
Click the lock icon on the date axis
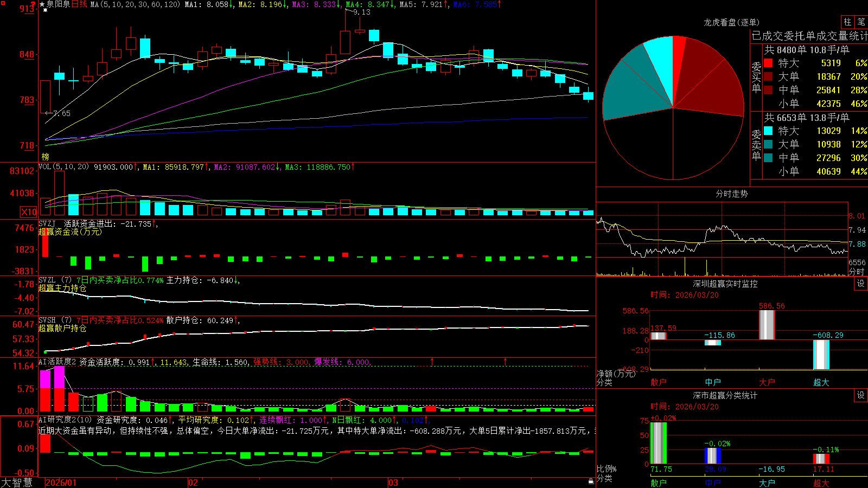591,481
